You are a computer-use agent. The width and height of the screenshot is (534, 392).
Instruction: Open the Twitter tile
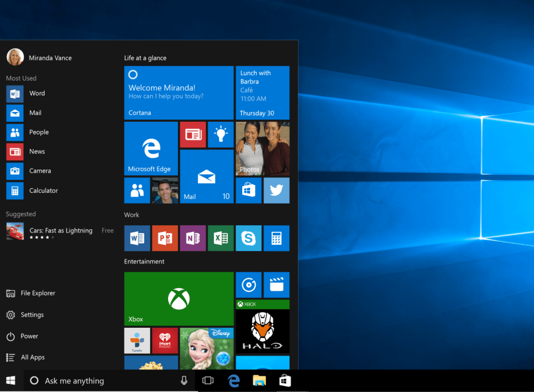276,190
